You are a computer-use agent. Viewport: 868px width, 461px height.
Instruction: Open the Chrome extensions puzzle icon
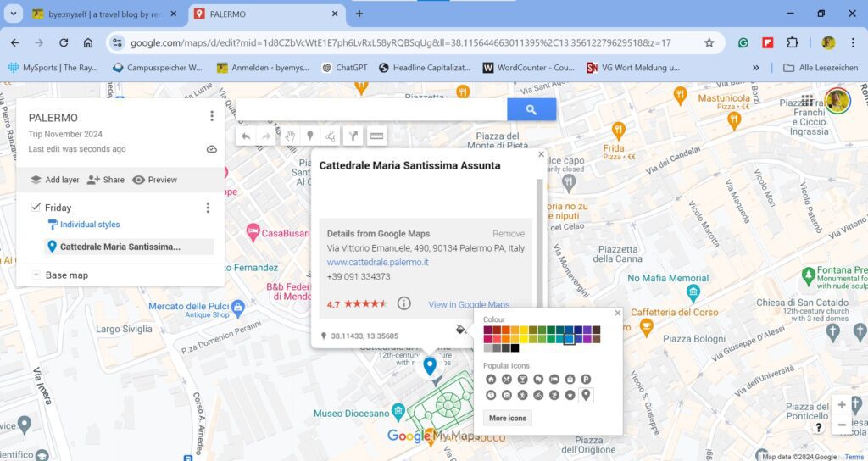pyautogui.click(x=793, y=42)
